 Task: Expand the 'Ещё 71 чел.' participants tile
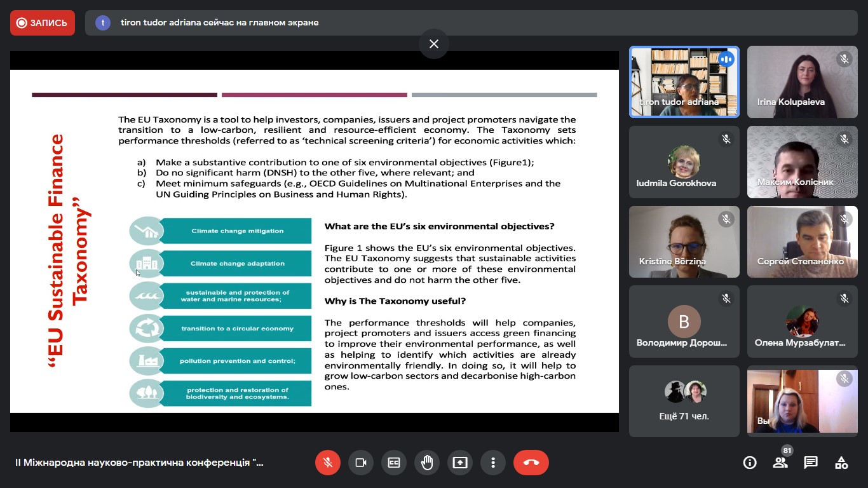[x=684, y=401]
